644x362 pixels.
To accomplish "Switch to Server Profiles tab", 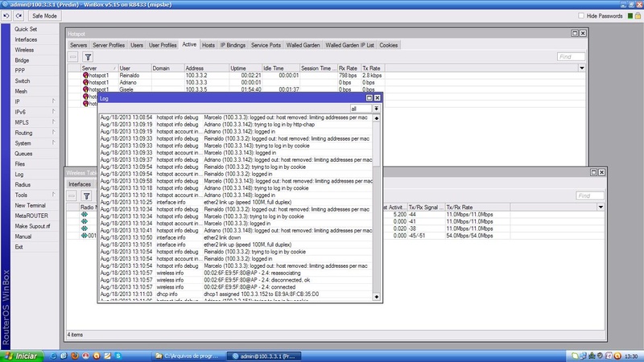I will [109, 45].
